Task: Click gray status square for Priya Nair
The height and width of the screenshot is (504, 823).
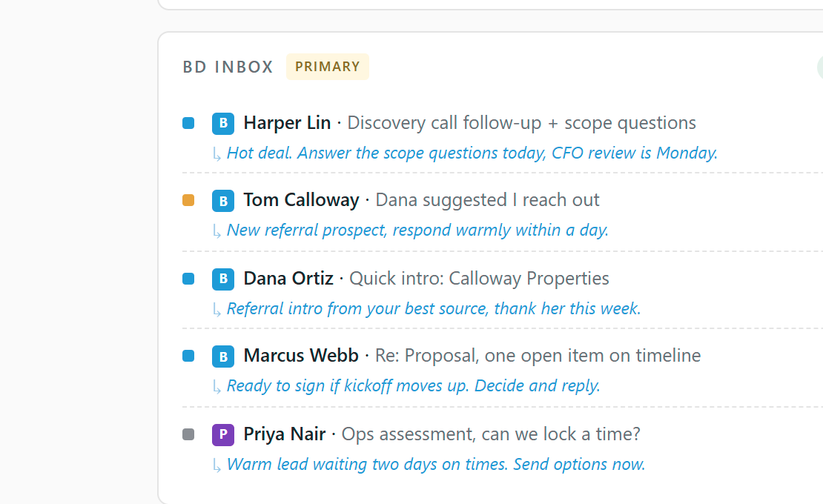Action: point(188,435)
